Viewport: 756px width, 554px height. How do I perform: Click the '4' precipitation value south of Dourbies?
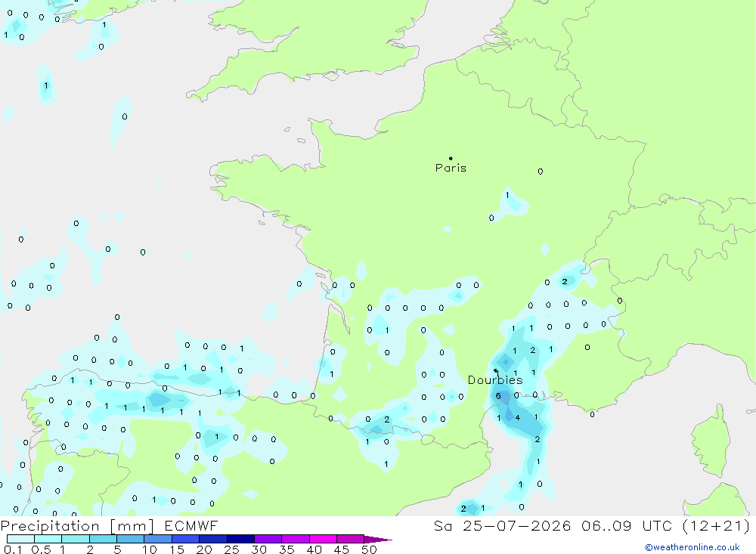coord(518,417)
